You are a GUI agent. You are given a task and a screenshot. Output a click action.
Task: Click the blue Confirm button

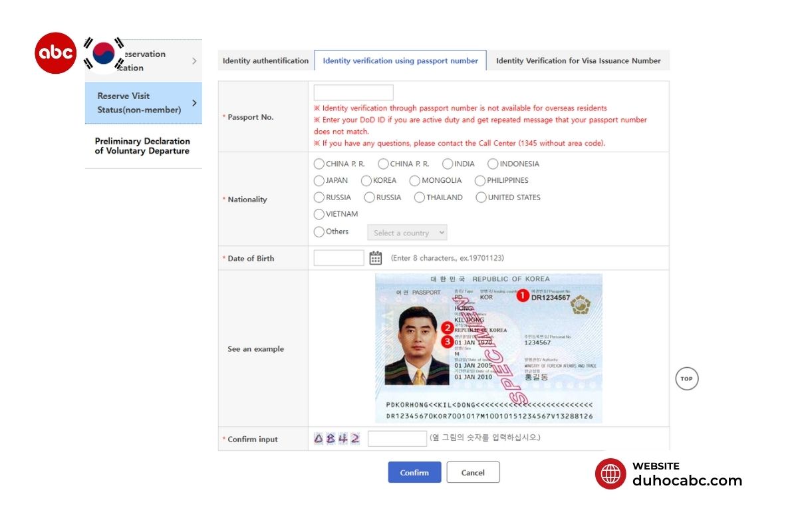coord(414,473)
